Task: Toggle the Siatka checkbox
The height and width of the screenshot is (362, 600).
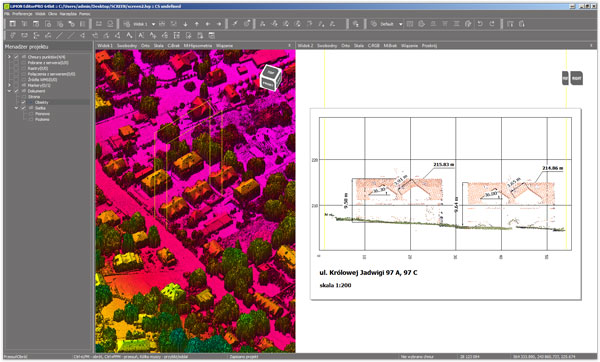Action: tap(23, 108)
